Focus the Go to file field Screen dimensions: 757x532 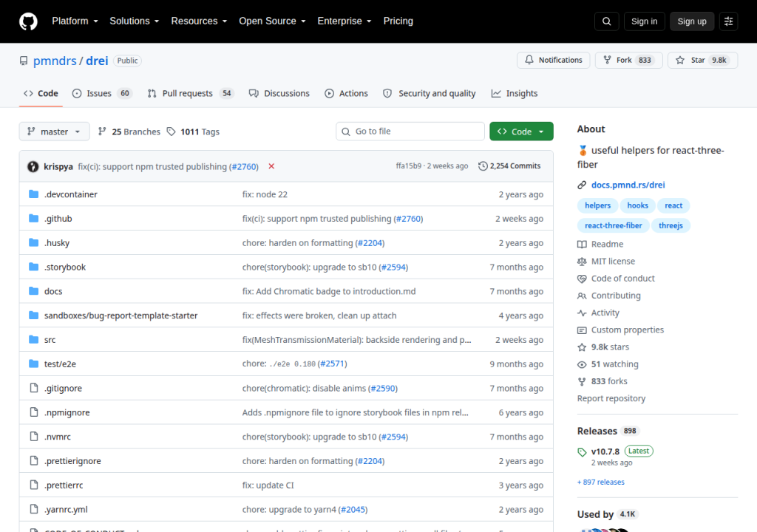click(x=410, y=132)
